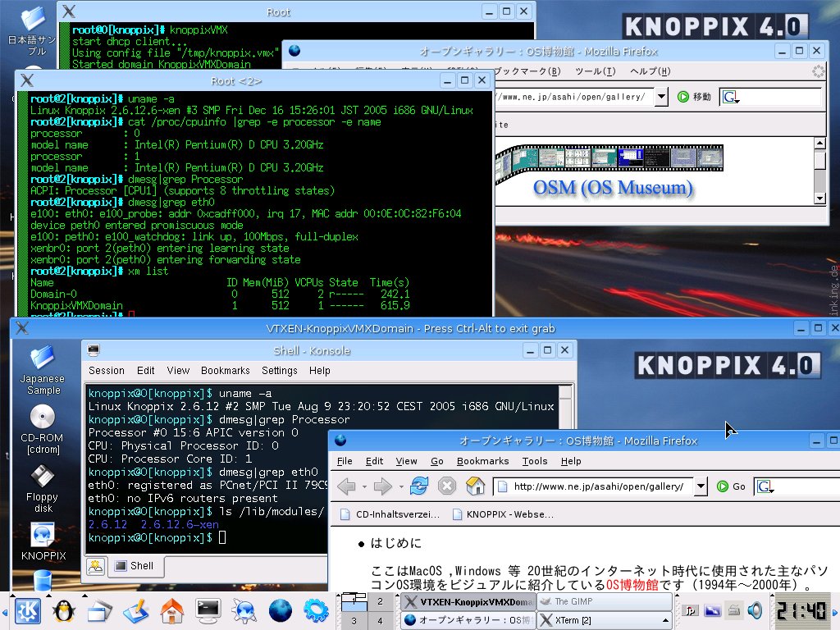The width and height of the screenshot is (840, 630).
Task: Click the scrollbar thumb in the Japanese Firefox page
Action: [819, 160]
